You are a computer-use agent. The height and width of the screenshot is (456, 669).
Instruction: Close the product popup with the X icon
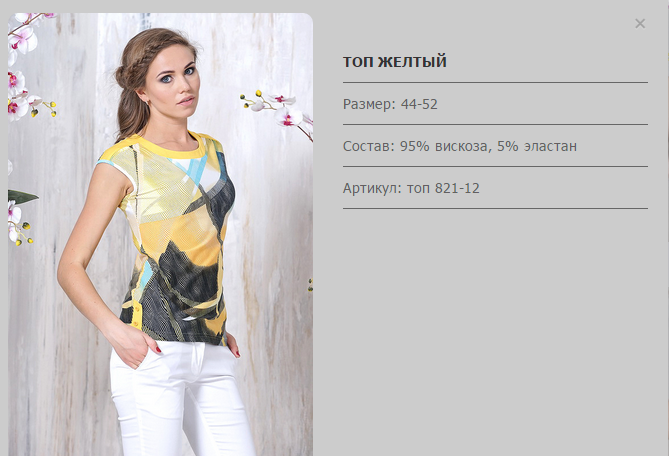640,23
